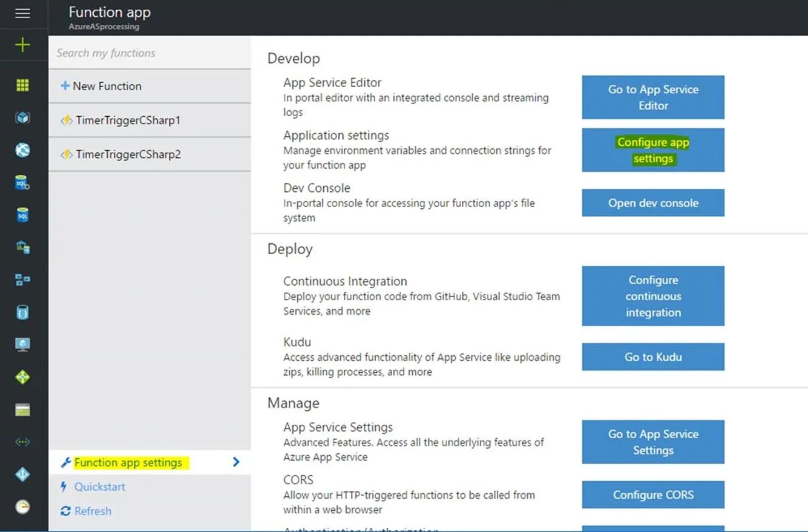This screenshot has height=532, width=808.
Task: Click 'Manage environment variables and connection strings' description
Action: (x=417, y=157)
